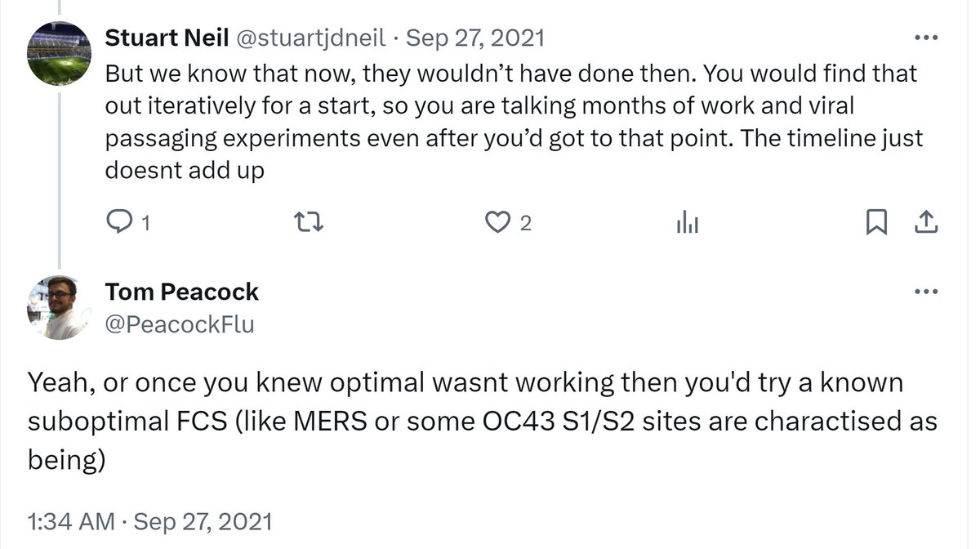Viewport: 980px width, 549px height.
Task: Bookmark Stuart Neil's tweet
Action: [875, 222]
